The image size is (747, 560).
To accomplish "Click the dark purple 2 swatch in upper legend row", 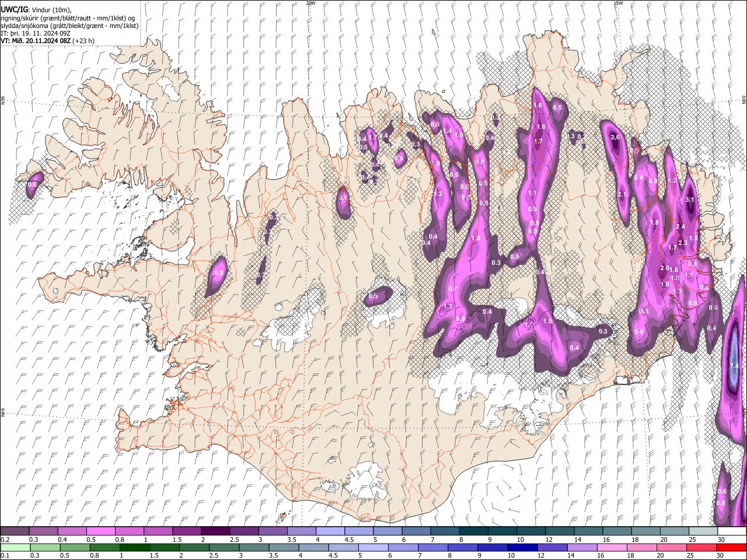I will tap(215, 531).
